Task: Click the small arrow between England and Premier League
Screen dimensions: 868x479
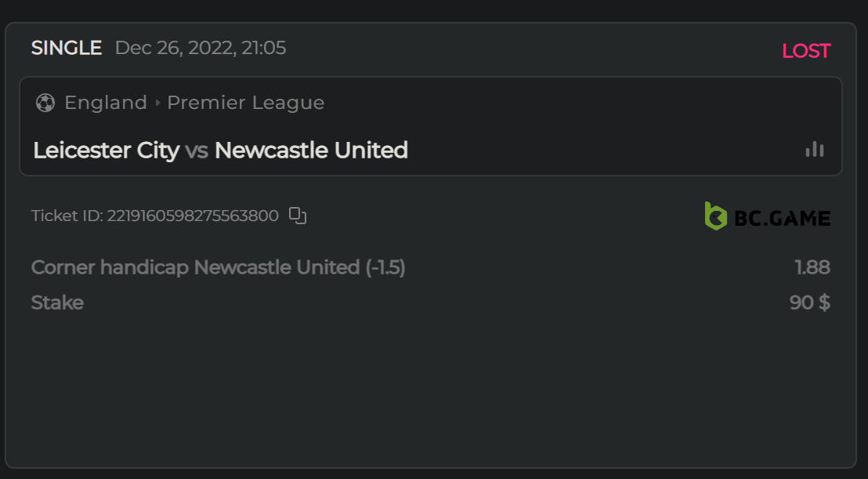Action: click(x=157, y=103)
